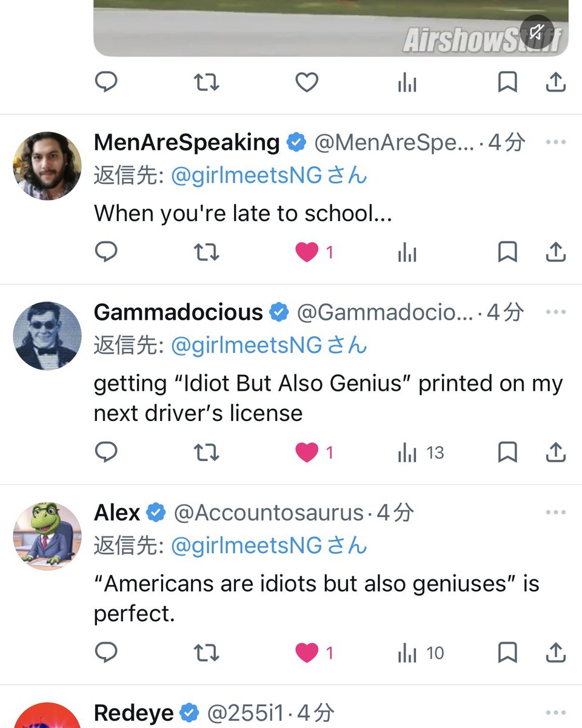582x728 pixels.
Task: Unlike the MenAreSpeaking reply
Action: pos(306,252)
